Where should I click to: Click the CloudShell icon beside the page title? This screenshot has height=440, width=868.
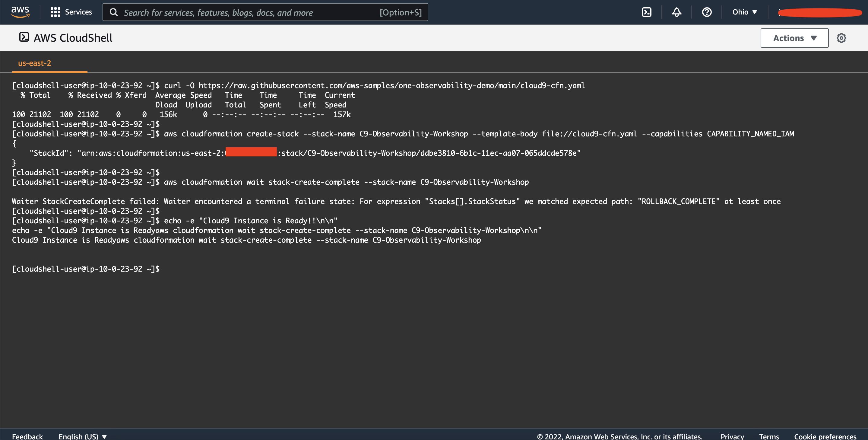pyautogui.click(x=24, y=37)
